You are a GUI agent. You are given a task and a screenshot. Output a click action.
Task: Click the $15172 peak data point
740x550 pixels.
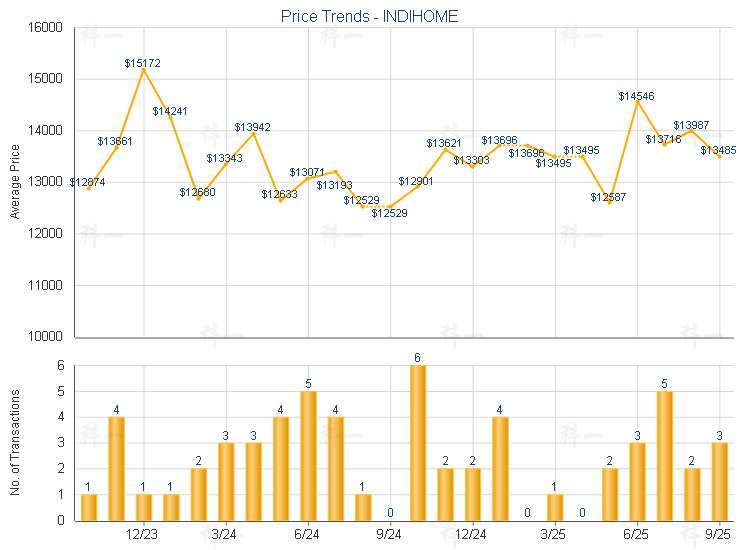[x=143, y=69]
